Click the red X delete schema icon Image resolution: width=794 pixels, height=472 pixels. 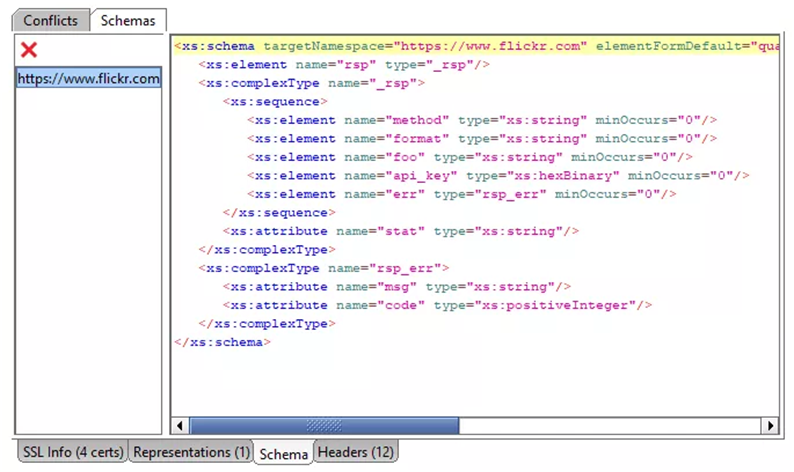[29, 50]
